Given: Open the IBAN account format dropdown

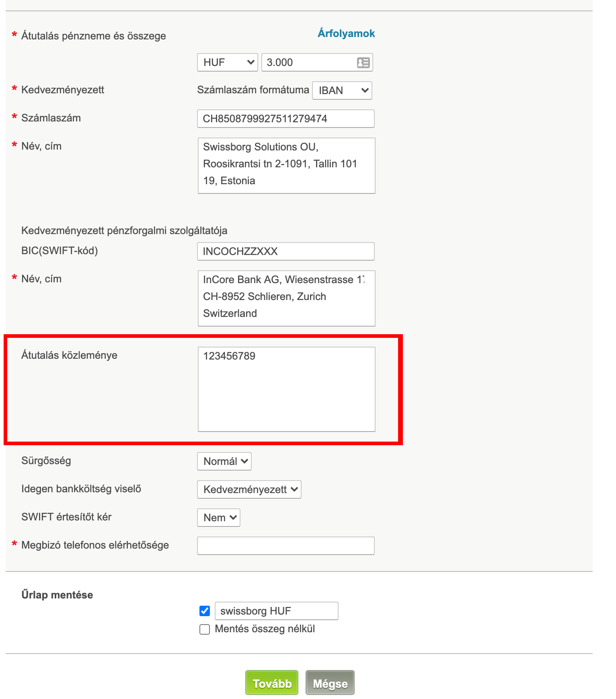Looking at the screenshot, I should pyautogui.click(x=342, y=90).
